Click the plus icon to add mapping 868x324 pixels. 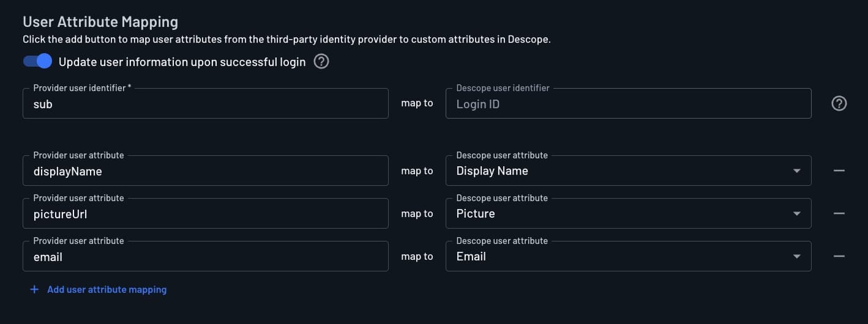[34, 290]
